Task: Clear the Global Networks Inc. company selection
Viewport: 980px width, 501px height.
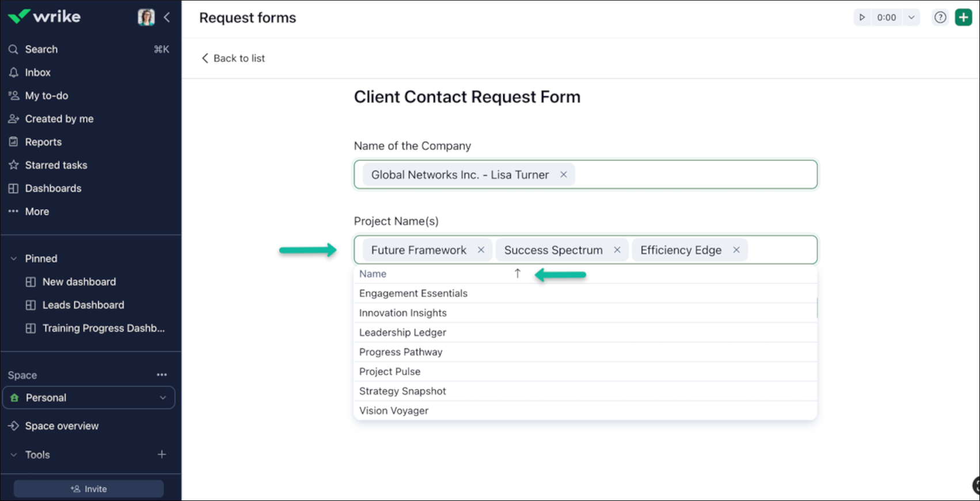Action: (x=564, y=174)
